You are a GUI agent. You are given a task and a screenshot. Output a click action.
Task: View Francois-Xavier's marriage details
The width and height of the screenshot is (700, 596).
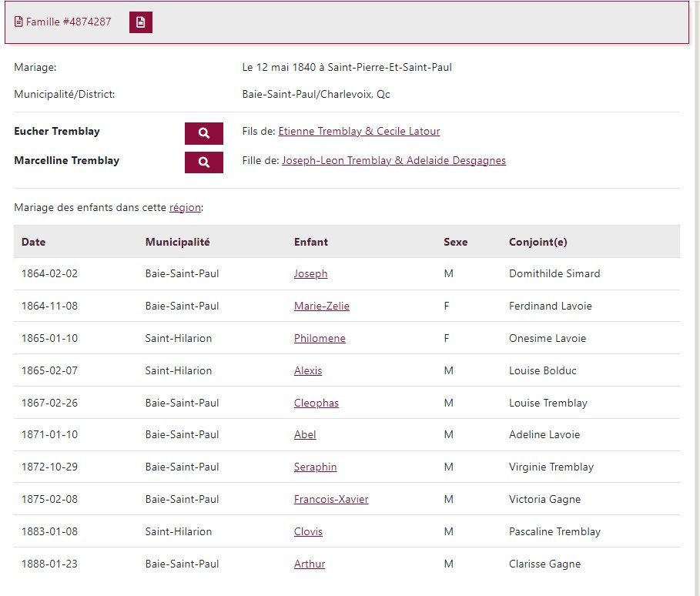click(x=331, y=499)
